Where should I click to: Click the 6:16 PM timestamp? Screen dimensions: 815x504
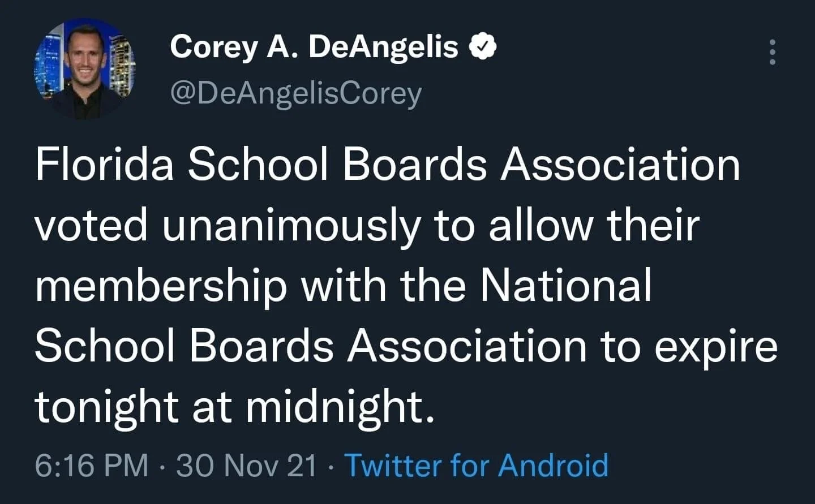[x=92, y=465]
